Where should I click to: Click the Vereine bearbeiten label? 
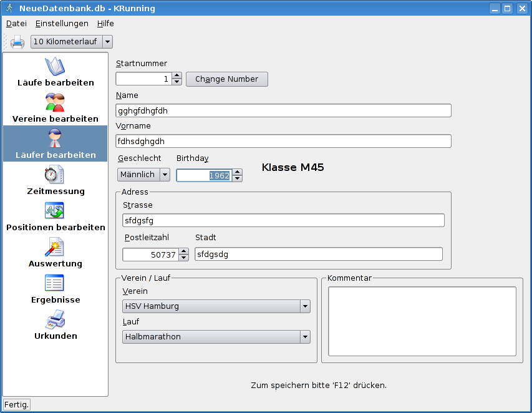[x=56, y=119]
